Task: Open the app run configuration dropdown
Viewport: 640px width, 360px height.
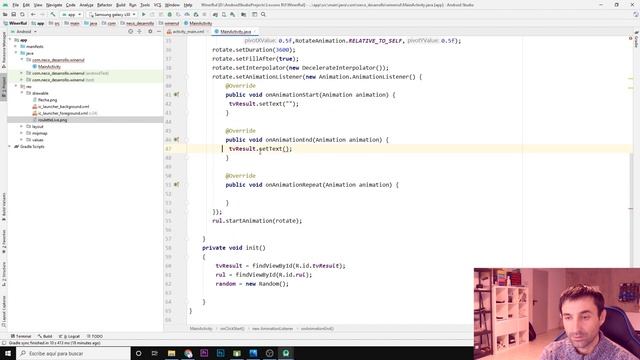Action: 71,14
